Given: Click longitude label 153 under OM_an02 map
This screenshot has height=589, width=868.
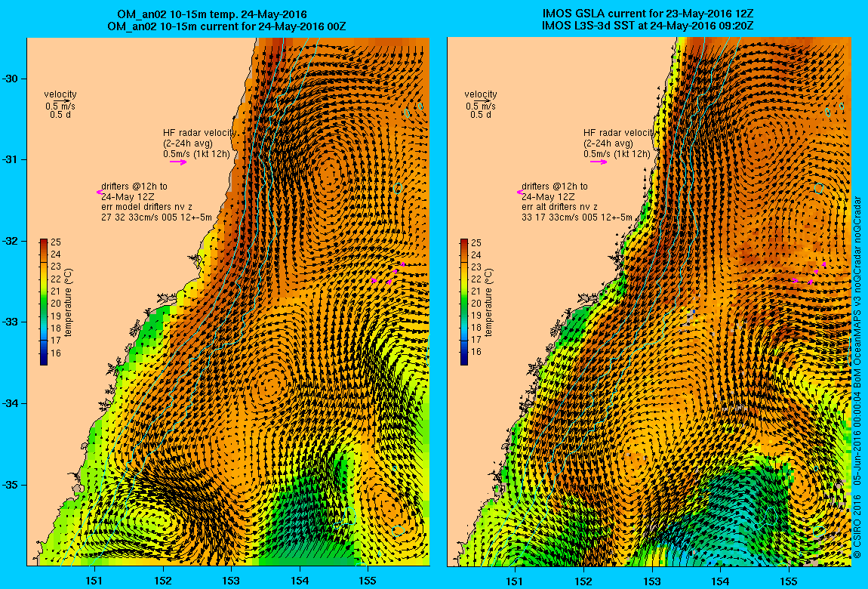Looking at the screenshot, I should (232, 581).
